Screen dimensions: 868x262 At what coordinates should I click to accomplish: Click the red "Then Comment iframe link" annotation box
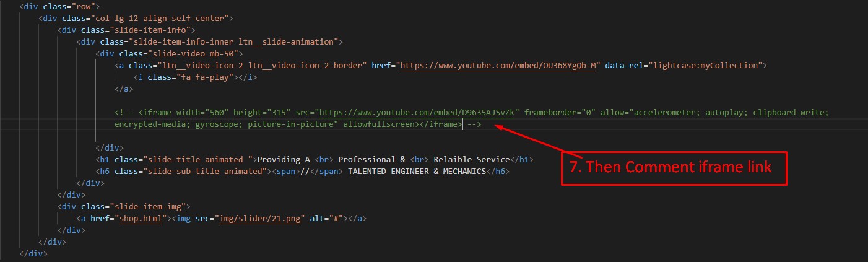point(673,168)
